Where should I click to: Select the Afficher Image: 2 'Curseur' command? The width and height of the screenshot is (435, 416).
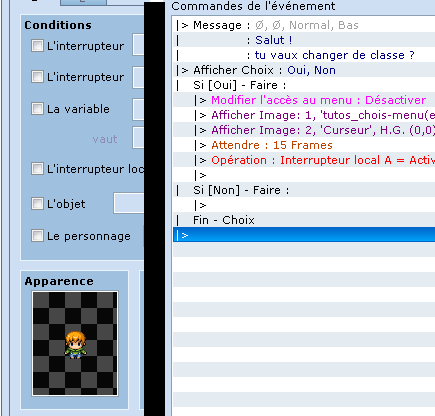point(304,130)
